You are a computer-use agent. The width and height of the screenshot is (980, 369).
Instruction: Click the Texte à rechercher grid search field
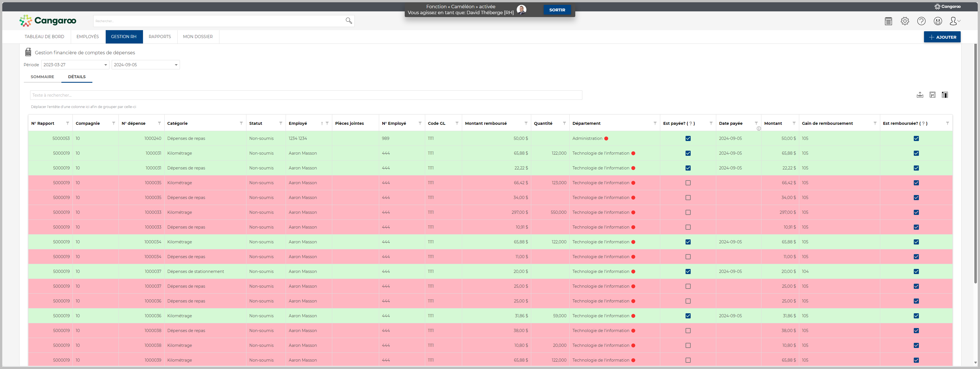click(306, 95)
